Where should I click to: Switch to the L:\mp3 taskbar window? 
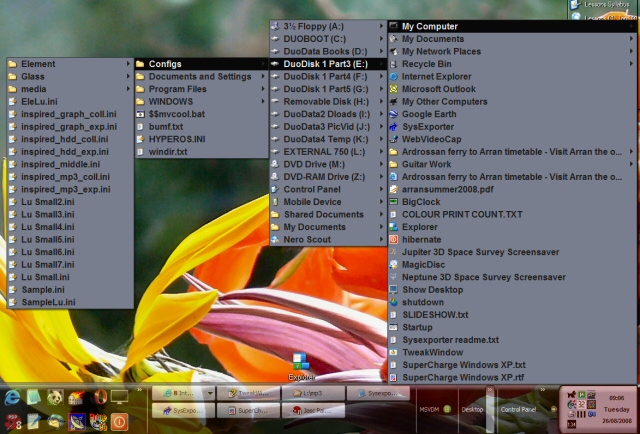(x=313, y=394)
